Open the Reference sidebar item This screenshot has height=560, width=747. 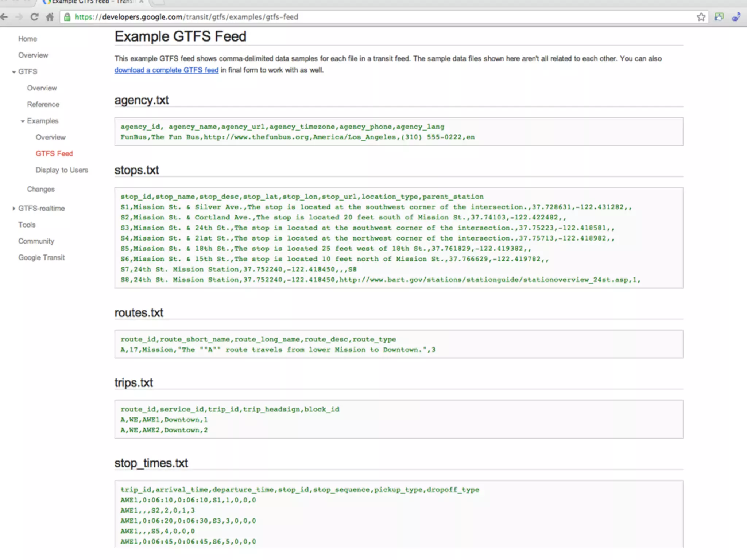point(43,104)
